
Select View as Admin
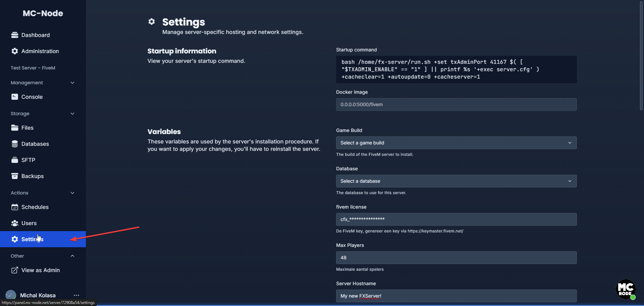click(43, 270)
